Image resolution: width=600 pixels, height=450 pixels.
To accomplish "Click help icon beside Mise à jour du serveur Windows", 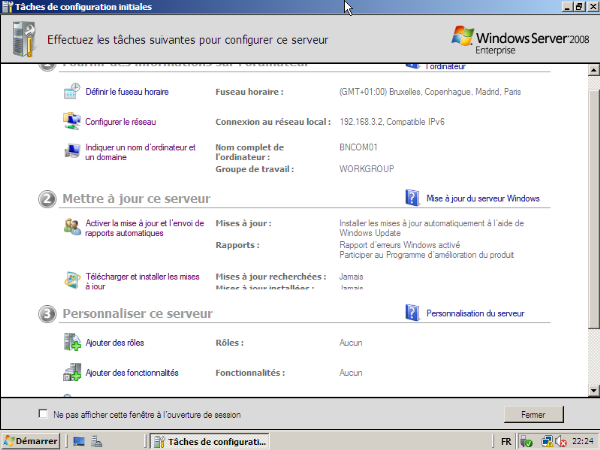I will pyautogui.click(x=411, y=198).
